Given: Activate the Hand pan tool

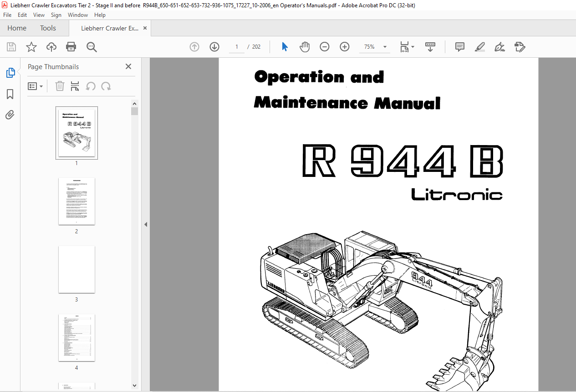Looking at the screenshot, I should point(305,47).
